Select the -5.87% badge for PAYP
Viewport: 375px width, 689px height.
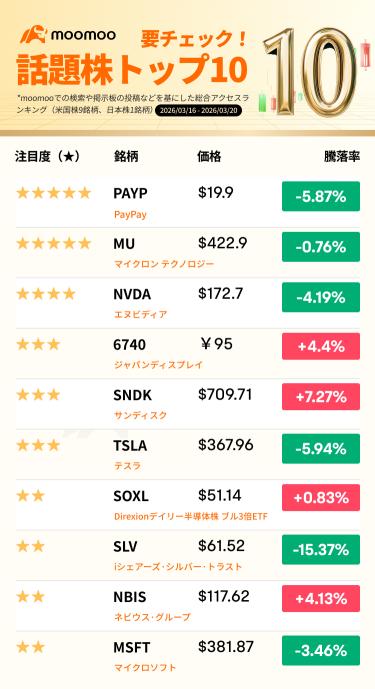coord(321,196)
